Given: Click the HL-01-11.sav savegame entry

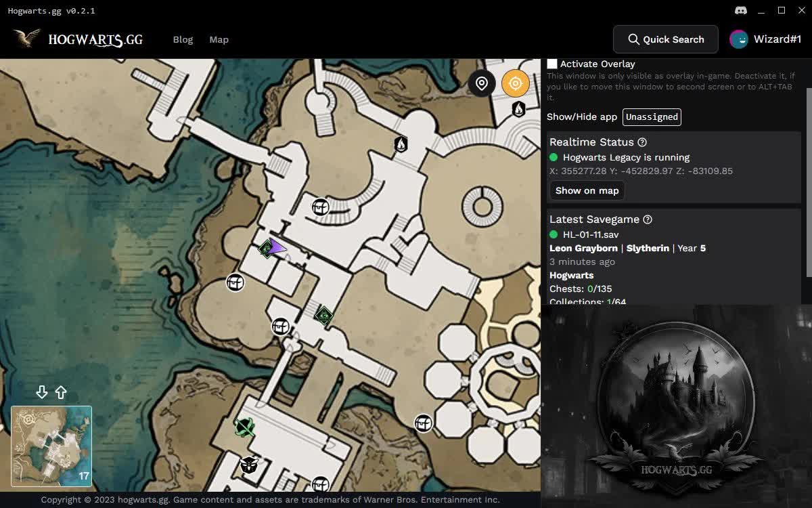Looking at the screenshot, I should [591, 234].
